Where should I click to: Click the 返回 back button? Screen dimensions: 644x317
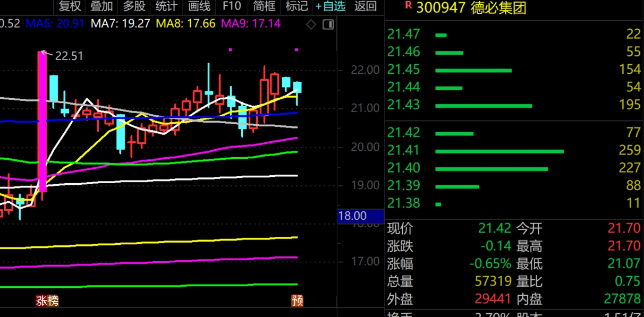(365, 6)
